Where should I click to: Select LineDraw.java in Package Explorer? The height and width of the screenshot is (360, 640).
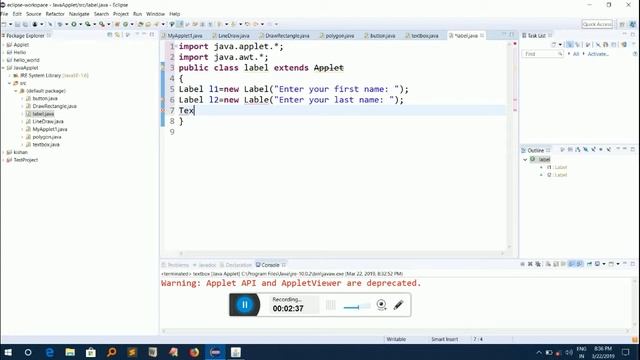click(48, 122)
